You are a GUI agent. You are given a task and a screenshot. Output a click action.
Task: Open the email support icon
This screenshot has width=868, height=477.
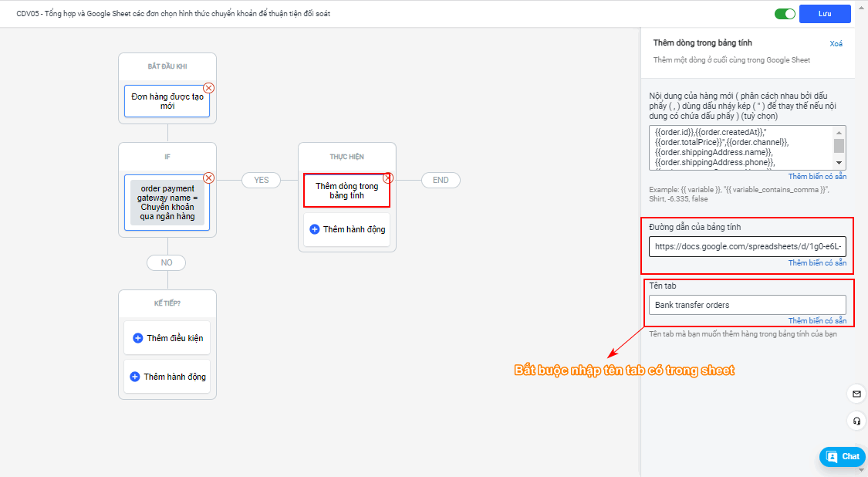point(856,394)
